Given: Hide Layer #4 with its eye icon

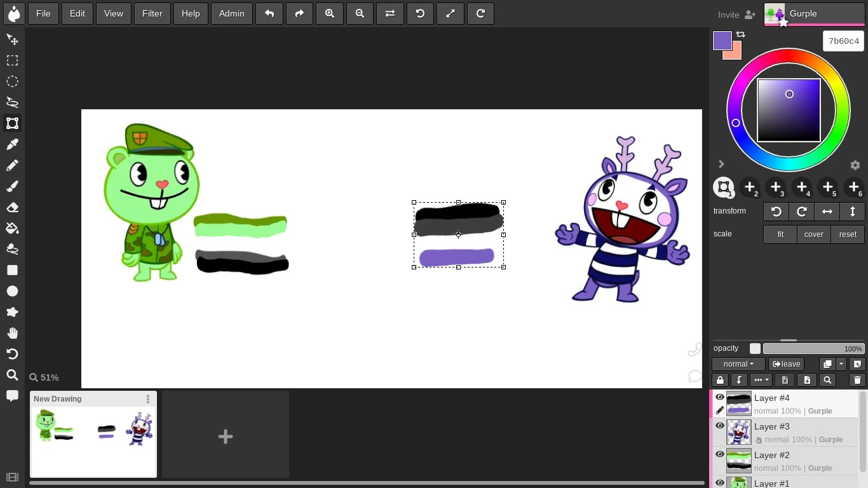Looking at the screenshot, I should click(719, 397).
